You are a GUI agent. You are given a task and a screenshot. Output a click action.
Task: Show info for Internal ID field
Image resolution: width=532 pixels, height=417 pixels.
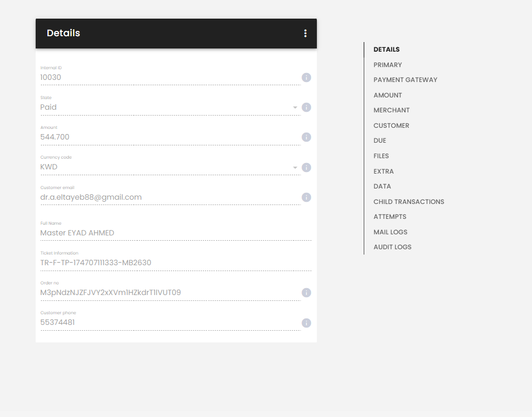tap(306, 78)
